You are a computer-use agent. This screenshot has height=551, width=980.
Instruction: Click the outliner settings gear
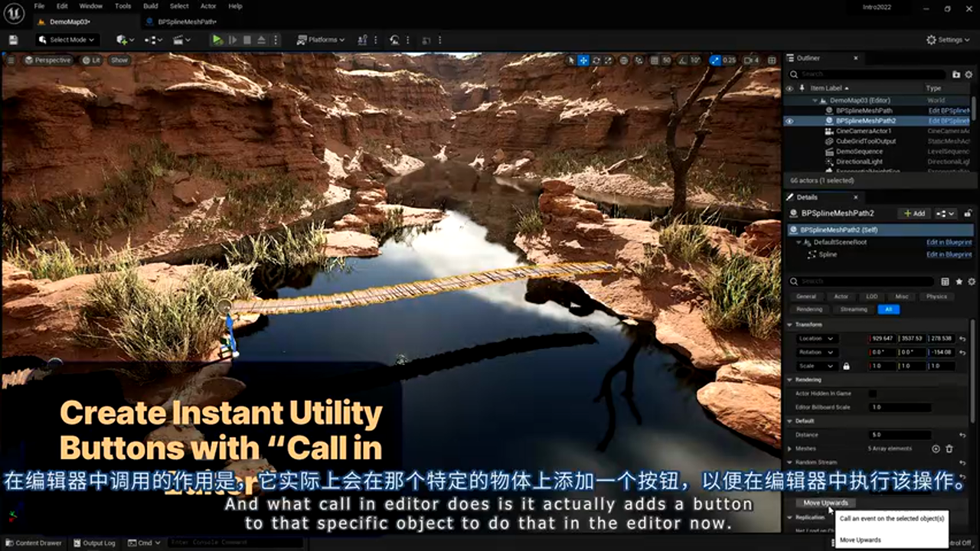(x=969, y=74)
